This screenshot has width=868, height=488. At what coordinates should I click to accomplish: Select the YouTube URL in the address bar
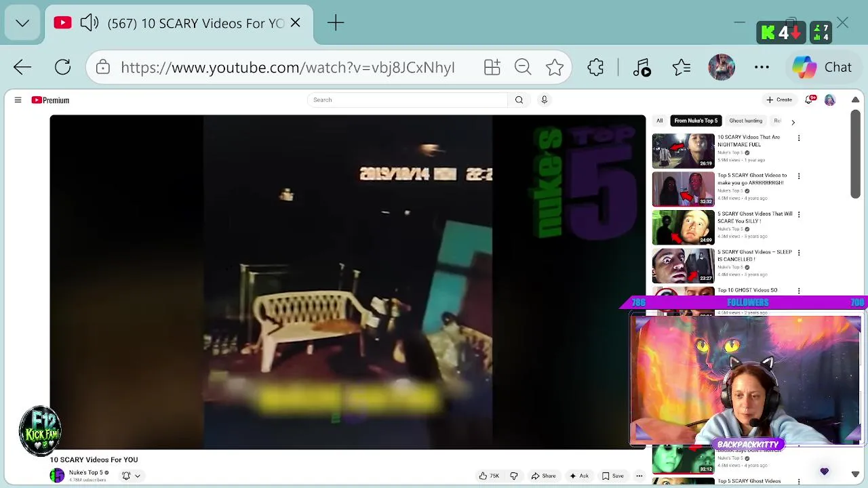point(288,67)
